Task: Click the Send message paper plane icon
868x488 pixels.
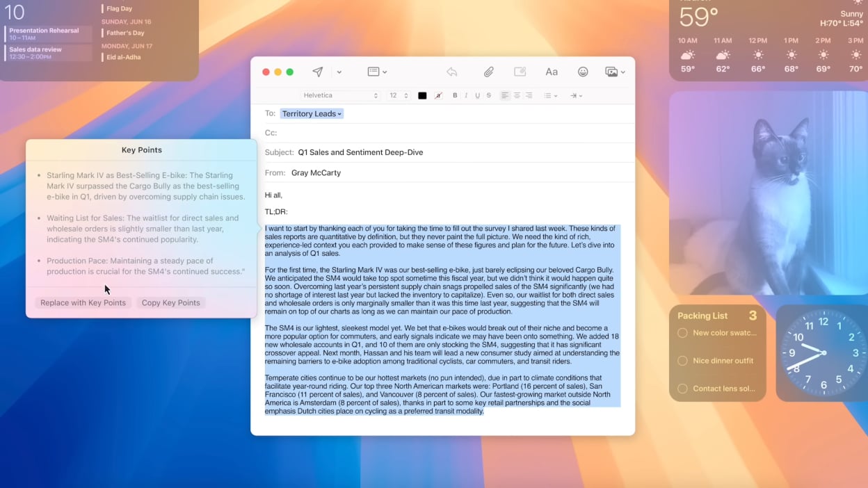Action: 318,72
